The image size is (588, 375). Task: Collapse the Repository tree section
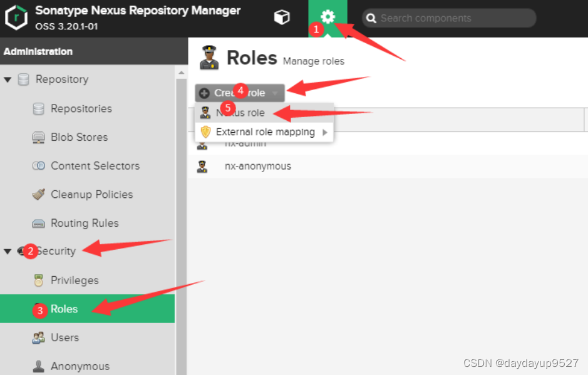(8, 80)
